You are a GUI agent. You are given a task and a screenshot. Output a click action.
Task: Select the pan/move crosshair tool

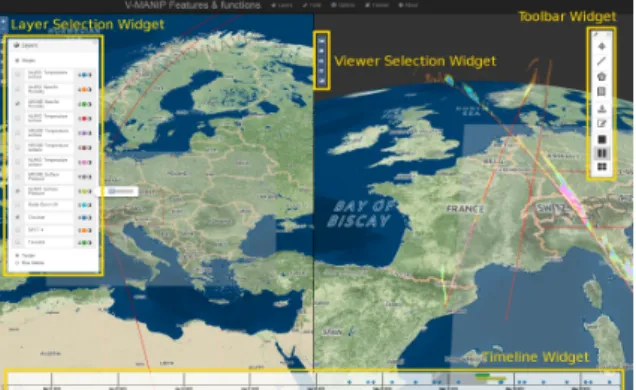(x=602, y=46)
